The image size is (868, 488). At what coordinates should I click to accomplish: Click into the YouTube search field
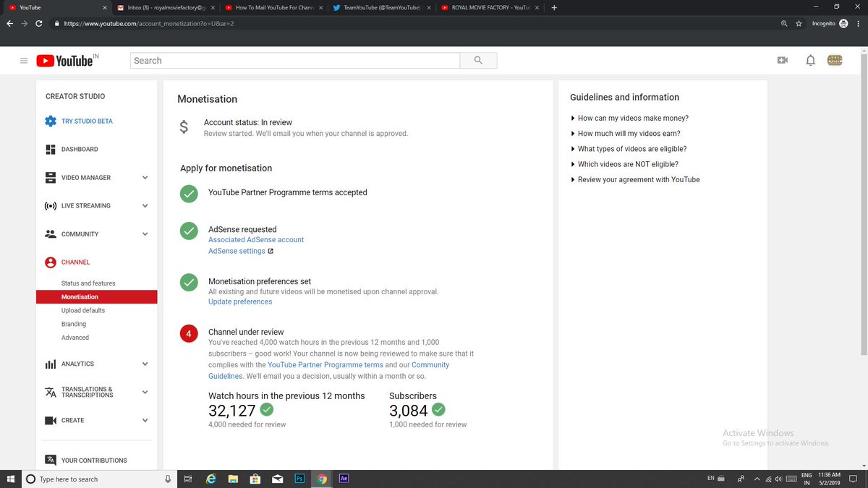pyautogui.click(x=295, y=61)
